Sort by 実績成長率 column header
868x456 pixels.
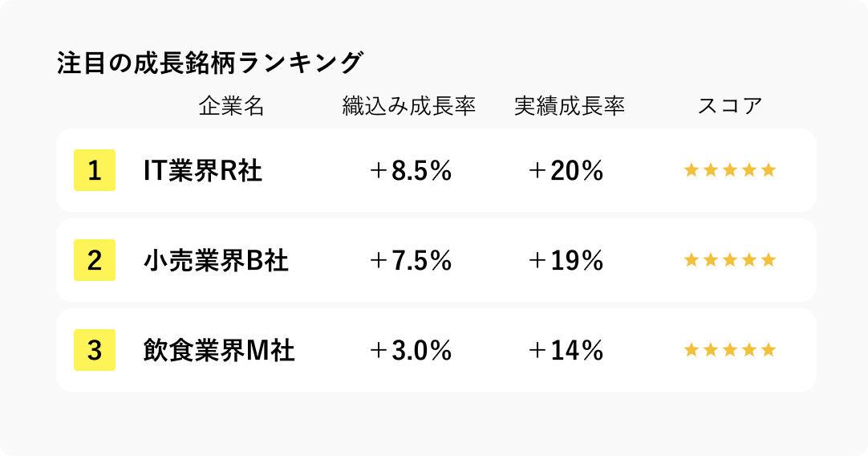(x=570, y=106)
